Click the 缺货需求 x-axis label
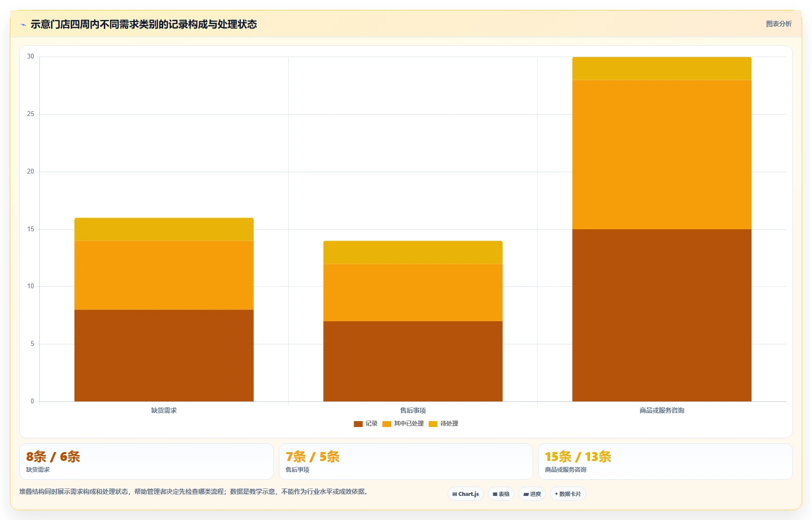 click(x=164, y=410)
